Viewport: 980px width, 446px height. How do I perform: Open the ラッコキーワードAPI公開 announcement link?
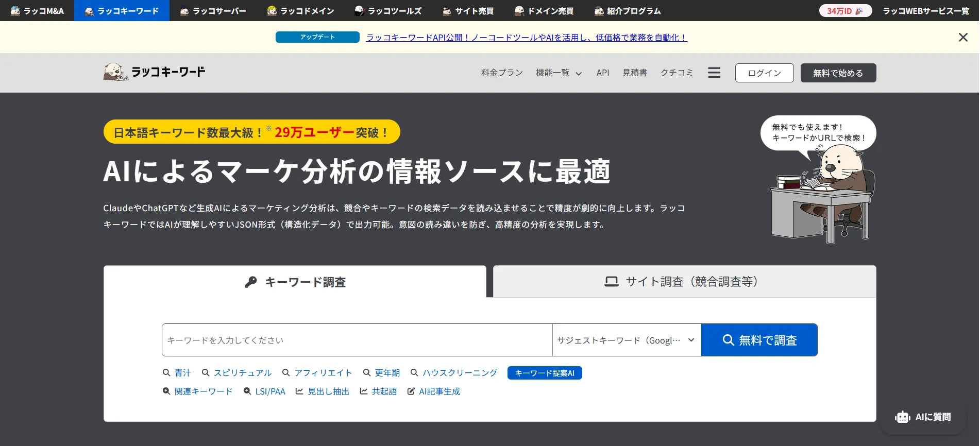tap(526, 38)
